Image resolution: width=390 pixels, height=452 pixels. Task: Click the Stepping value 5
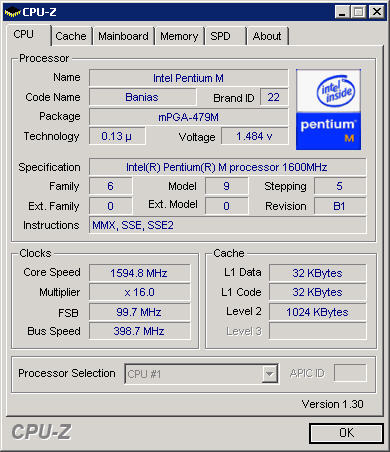coord(340,186)
